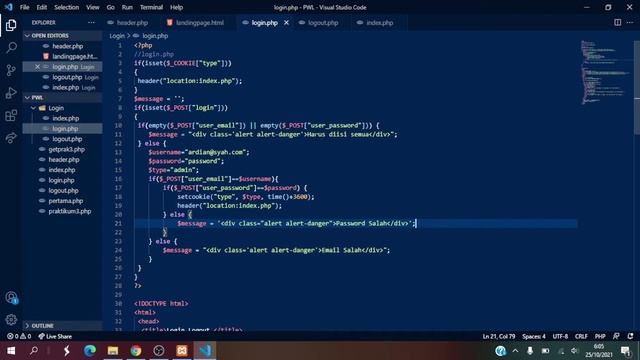640x360 pixels.
Task: Split the editor to the right
Action: tap(618, 22)
